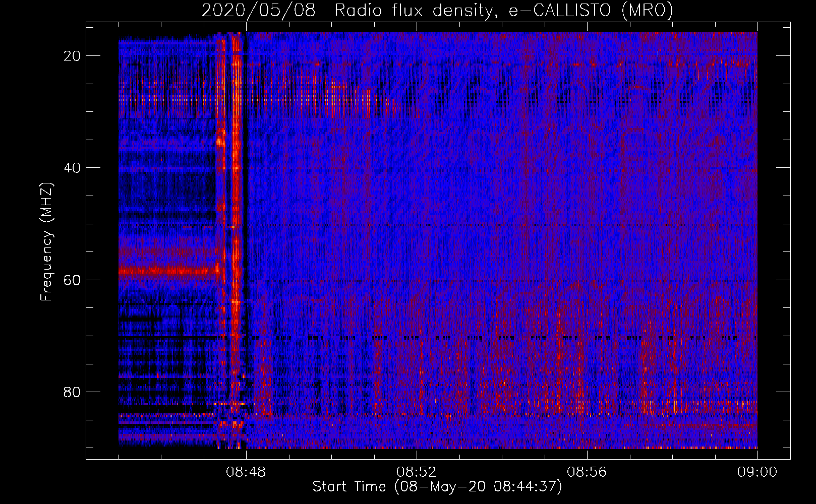Click the 'Frequency (MHZ)' axis label
Viewport: 816px width, 504px height.
point(46,241)
